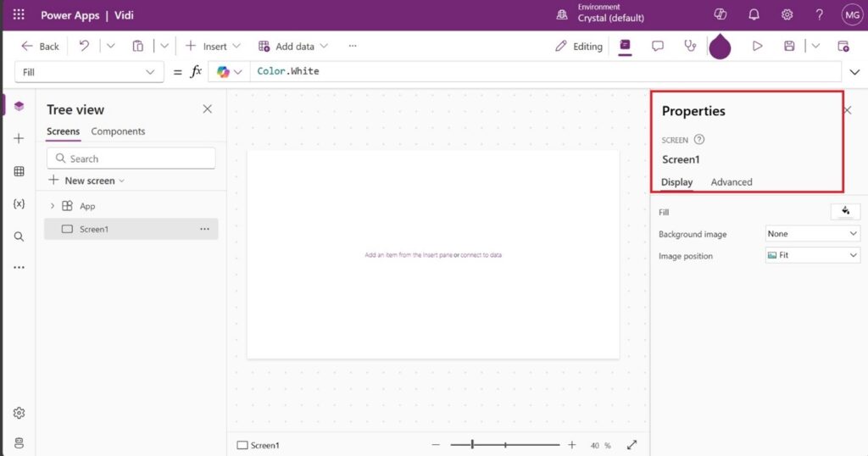The width and height of the screenshot is (868, 456).
Task: Switch to the Components tab
Action: [x=118, y=131]
